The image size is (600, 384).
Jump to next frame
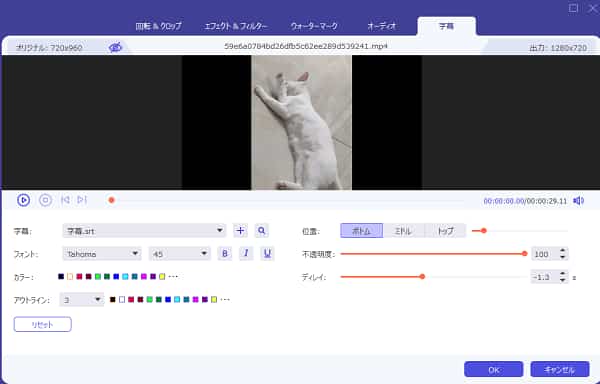click(x=82, y=200)
